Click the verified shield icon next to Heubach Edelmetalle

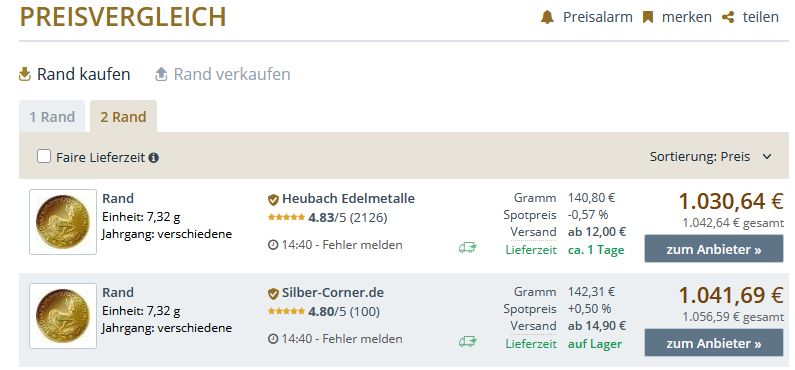point(273,200)
